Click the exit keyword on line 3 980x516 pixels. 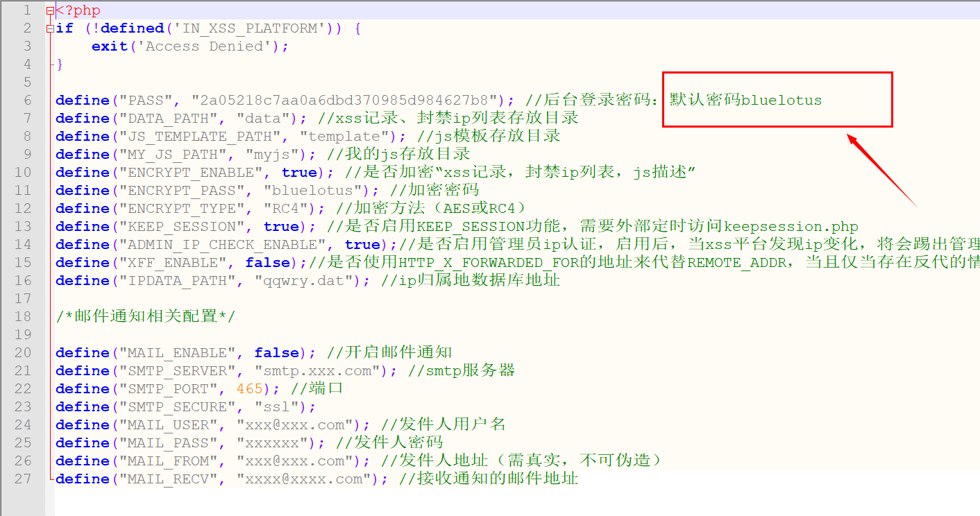pyautogui.click(x=110, y=46)
